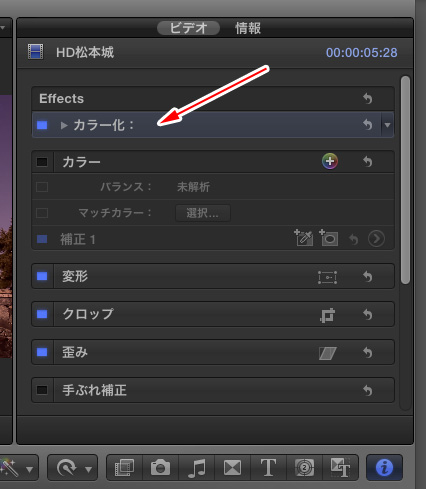The width and height of the screenshot is (426, 489).
Task: Open the themes browser
Action: 340,468
